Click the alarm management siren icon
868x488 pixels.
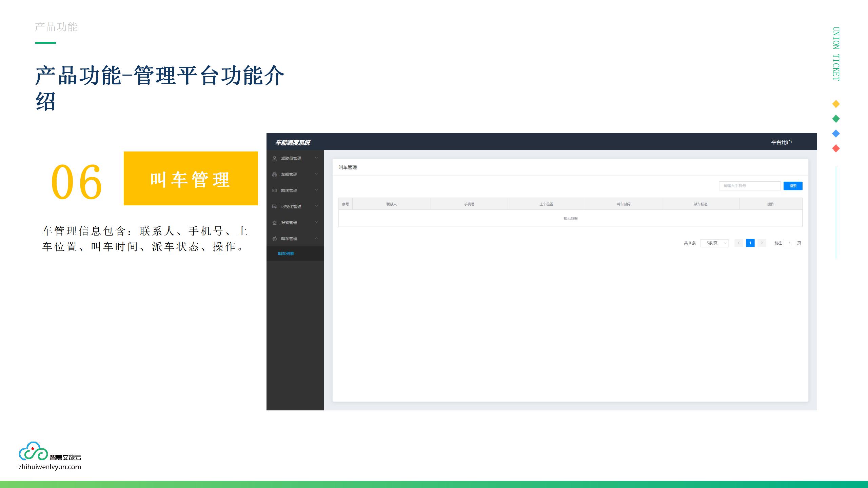[275, 223]
